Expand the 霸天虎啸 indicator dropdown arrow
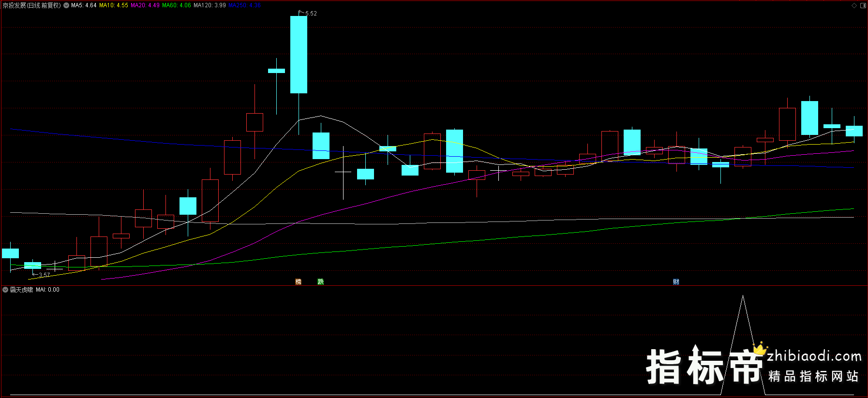Viewport: 868px width, 398px height. coord(5,290)
